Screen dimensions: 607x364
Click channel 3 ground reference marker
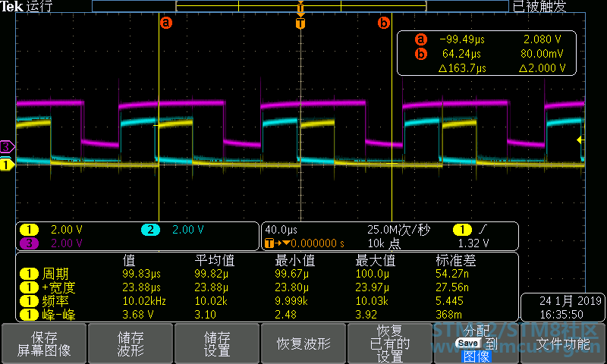click(x=8, y=146)
